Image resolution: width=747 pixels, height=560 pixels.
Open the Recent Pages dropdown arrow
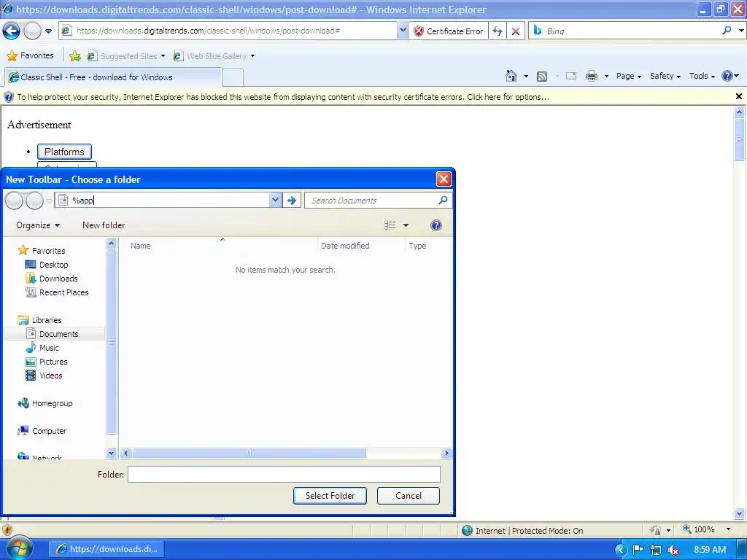click(49, 31)
